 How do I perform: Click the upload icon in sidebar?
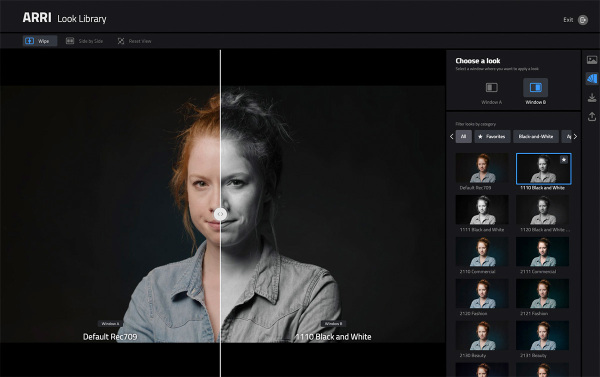point(592,116)
